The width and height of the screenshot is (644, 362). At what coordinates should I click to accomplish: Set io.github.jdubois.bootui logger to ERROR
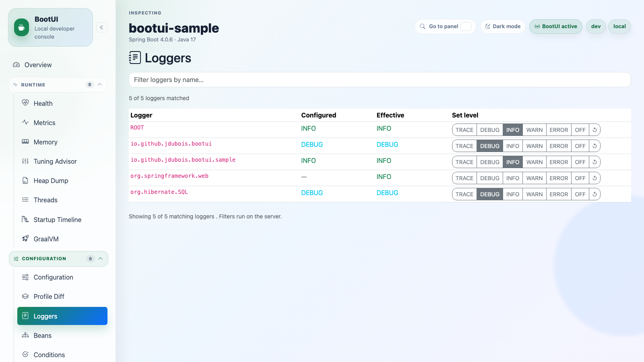[x=559, y=146]
